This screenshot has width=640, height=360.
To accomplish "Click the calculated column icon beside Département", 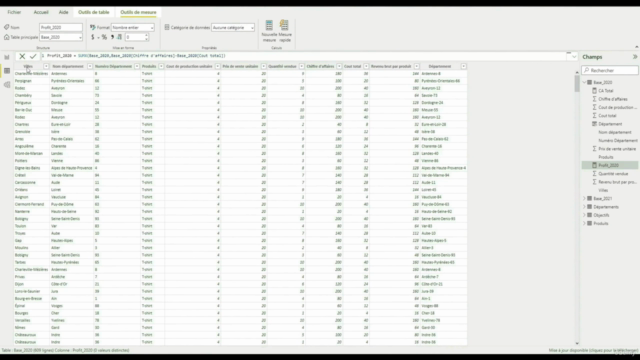I will click(x=594, y=124).
